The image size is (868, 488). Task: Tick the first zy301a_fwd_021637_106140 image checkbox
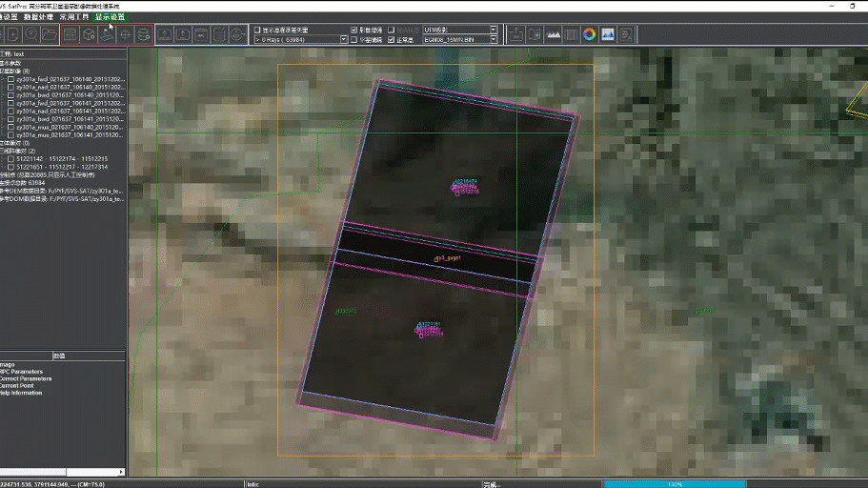tap(10, 79)
